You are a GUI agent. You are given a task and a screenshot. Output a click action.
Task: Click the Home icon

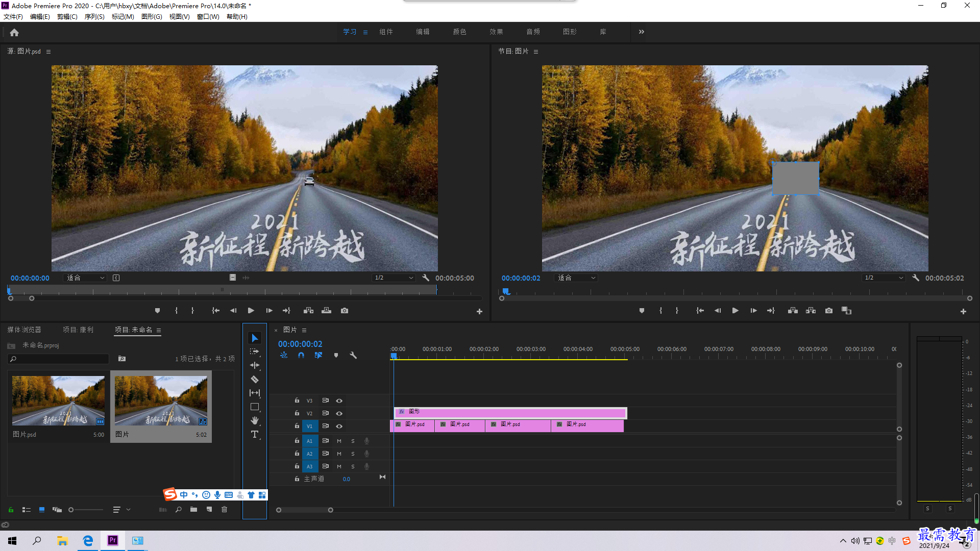click(x=14, y=32)
